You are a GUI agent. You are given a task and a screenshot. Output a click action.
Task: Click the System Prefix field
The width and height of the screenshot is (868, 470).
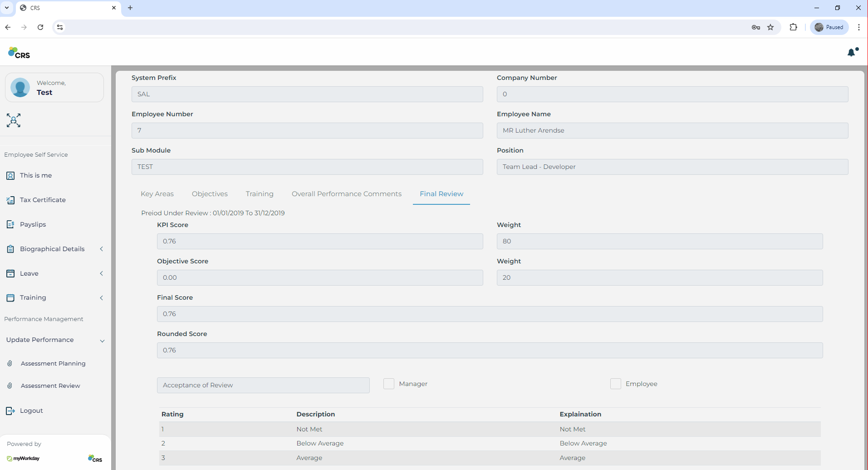click(307, 94)
